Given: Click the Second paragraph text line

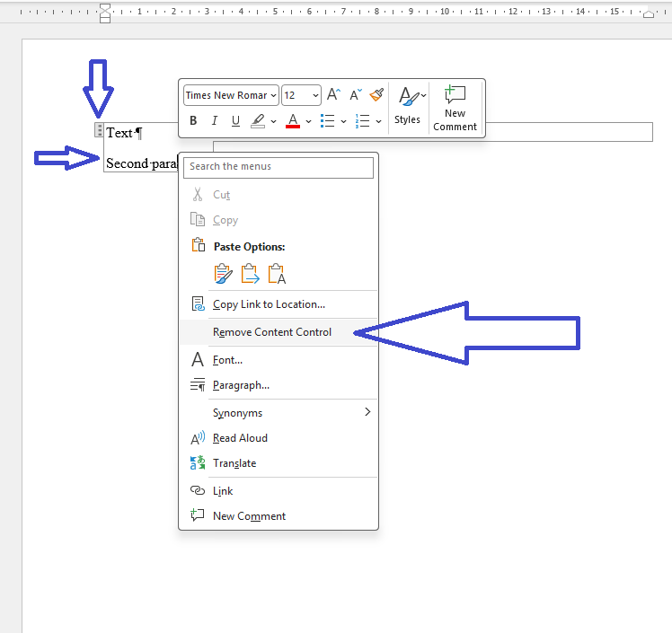Looking at the screenshot, I should [x=141, y=163].
